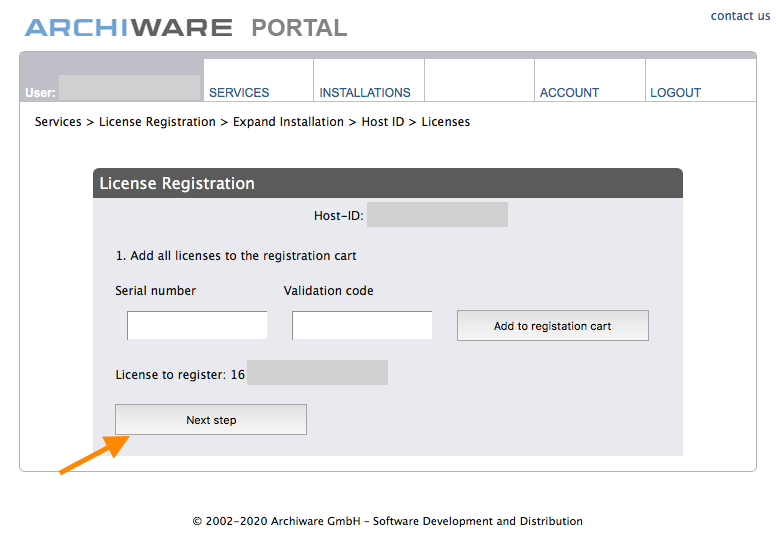Viewport: 777px width, 544px height.
Task: Click the License Registration breadcrumb
Action: (157, 122)
